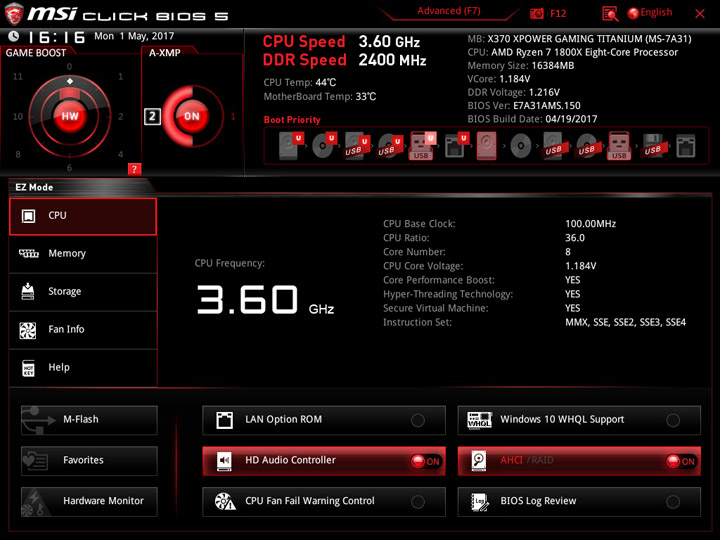Viewport: 720px width, 540px height.
Task: Click the date Mon 1 May, 2017
Action: click(134, 36)
